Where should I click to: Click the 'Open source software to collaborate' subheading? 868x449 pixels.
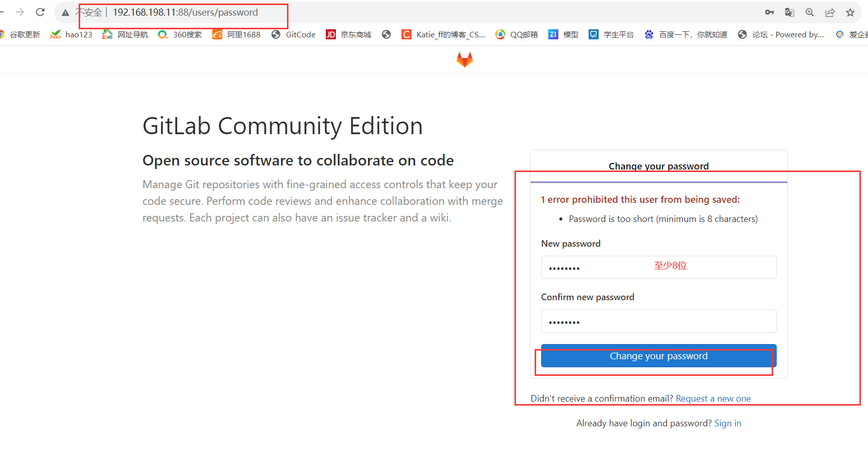coord(298,160)
